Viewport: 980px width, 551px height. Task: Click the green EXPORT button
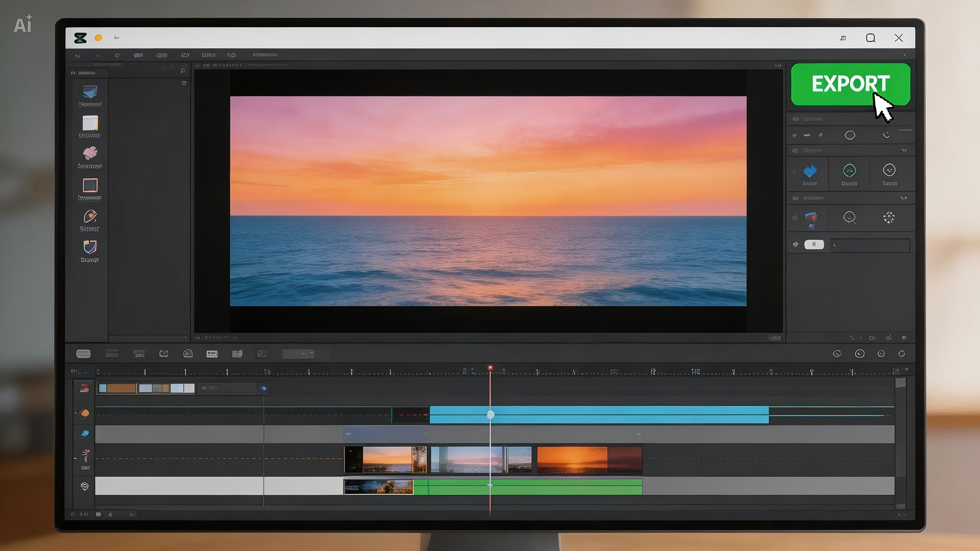[850, 85]
